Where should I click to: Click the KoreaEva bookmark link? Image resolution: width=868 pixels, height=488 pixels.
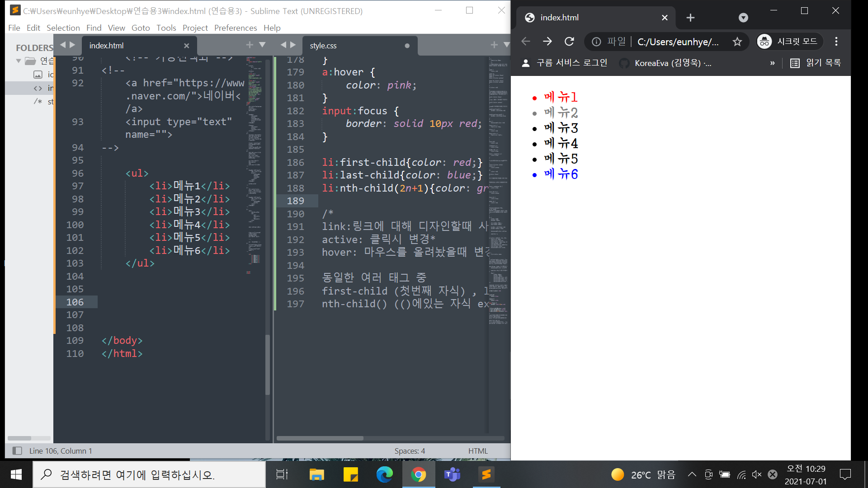[666, 63]
